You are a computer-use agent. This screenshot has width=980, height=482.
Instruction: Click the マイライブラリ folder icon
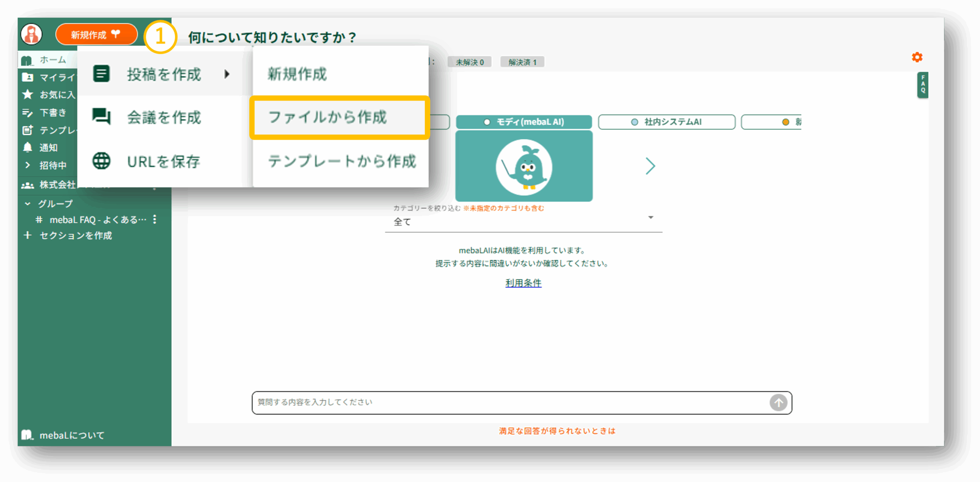pyautogui.click(x=27, y=77)
